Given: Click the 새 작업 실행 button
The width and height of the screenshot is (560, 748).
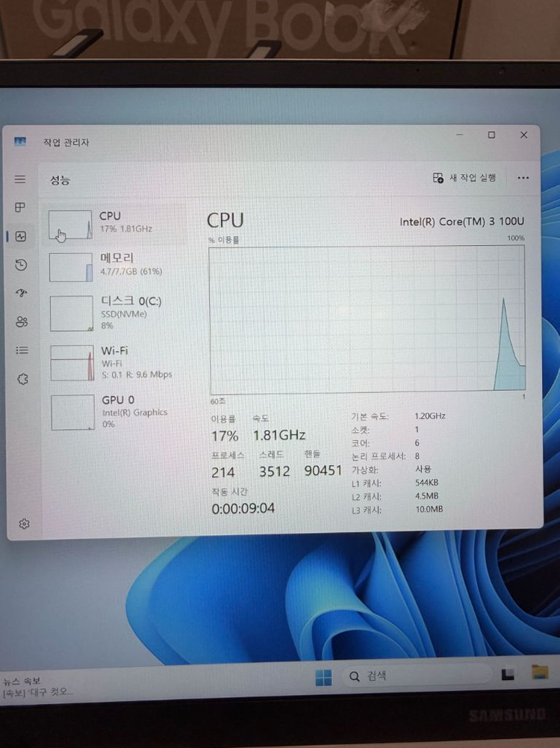Looking at the screenshot, I should 464,178.
